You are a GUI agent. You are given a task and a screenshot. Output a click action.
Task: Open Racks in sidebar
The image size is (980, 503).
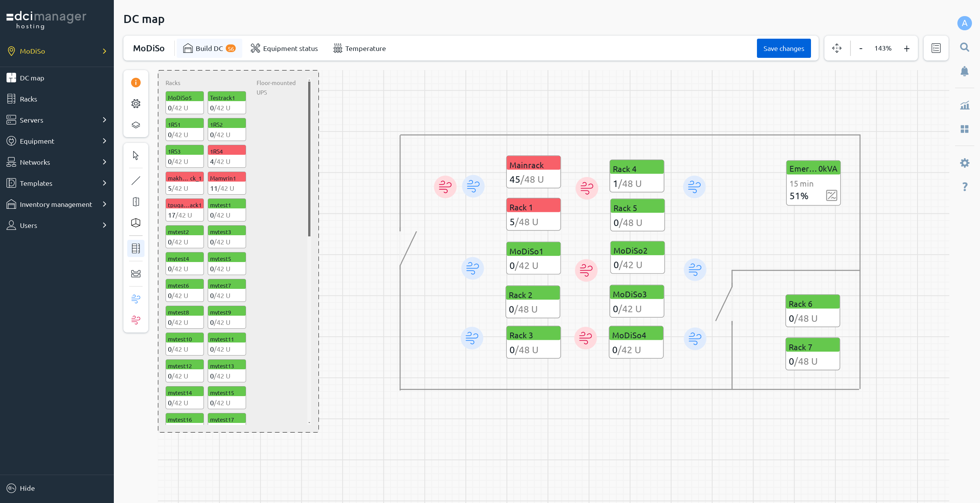57,99
